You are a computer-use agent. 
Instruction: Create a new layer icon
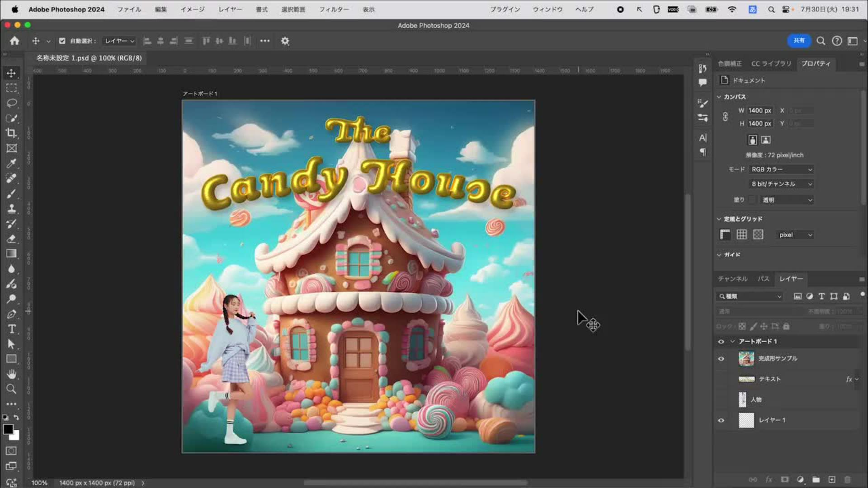832,479
